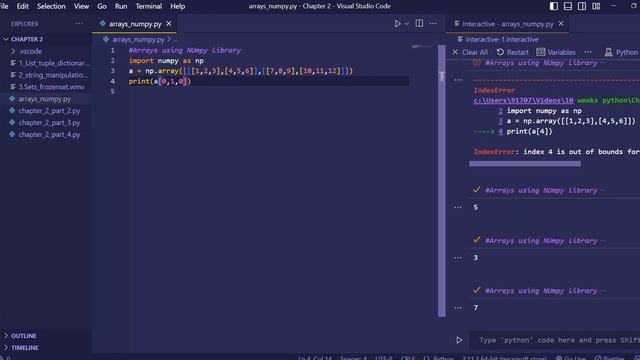Open cell output options beside output 5

[458, 207]
